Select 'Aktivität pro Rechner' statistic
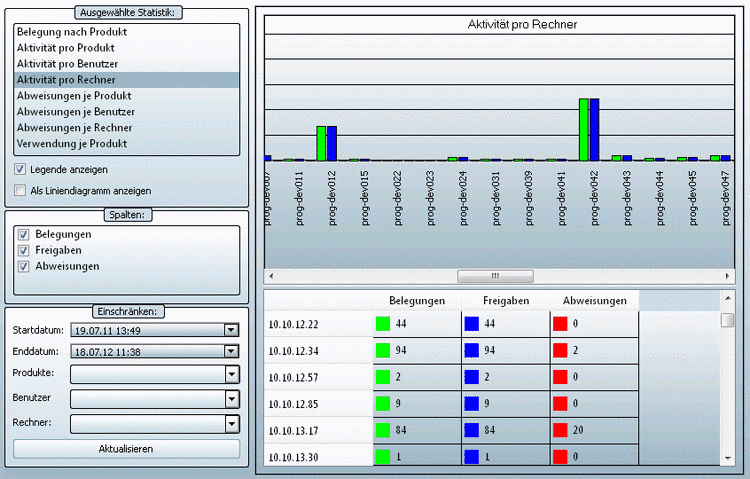The width and height of the screenshot is (750, 479). (126, 80)
